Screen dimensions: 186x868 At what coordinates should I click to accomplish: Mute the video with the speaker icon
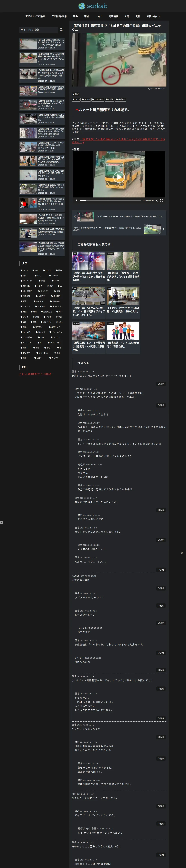[x=157, y=200]
